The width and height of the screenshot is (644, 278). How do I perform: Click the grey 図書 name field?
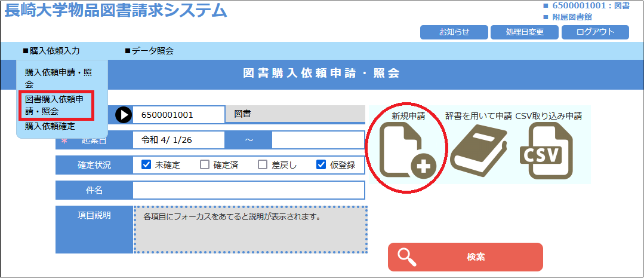click(295, 114)
